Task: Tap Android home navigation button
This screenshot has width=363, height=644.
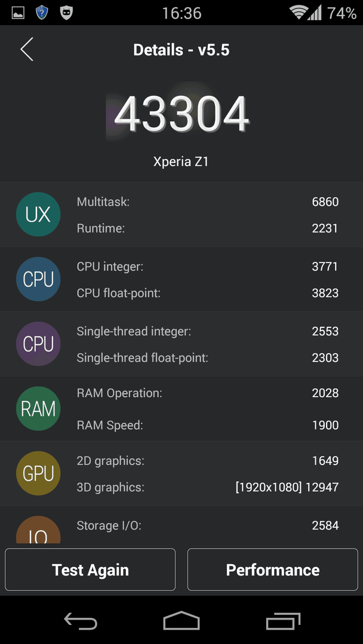Action: coord(181,621)
